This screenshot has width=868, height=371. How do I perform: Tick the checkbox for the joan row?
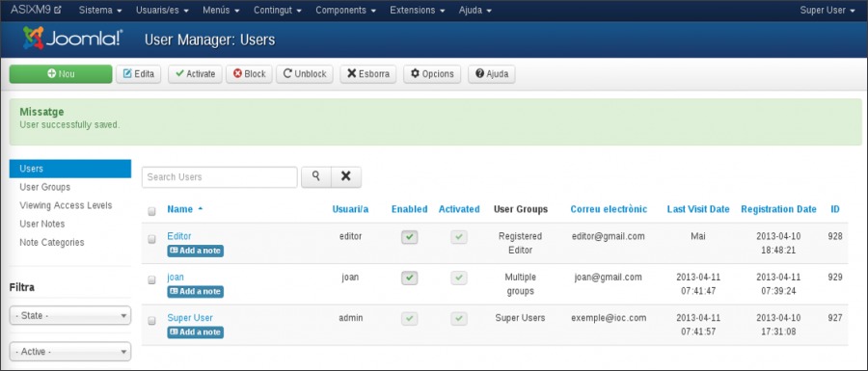pos(151,279)
